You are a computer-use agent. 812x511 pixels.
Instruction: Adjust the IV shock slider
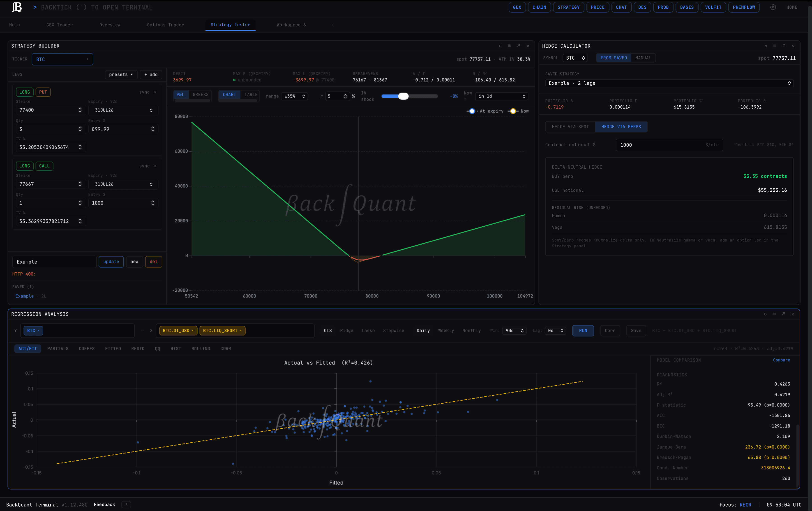[409, 96]
